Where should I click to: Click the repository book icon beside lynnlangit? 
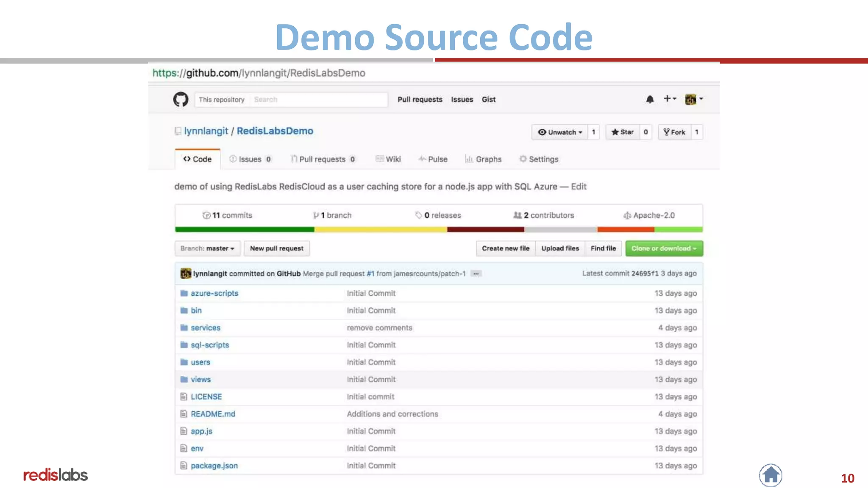click(x=178, y=131)
